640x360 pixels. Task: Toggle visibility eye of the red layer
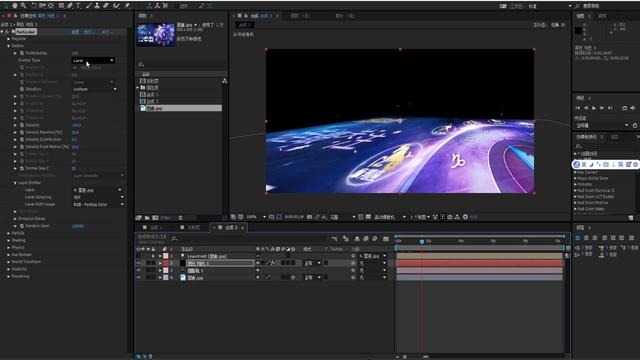pyautogui.click(x=138, y=263)
